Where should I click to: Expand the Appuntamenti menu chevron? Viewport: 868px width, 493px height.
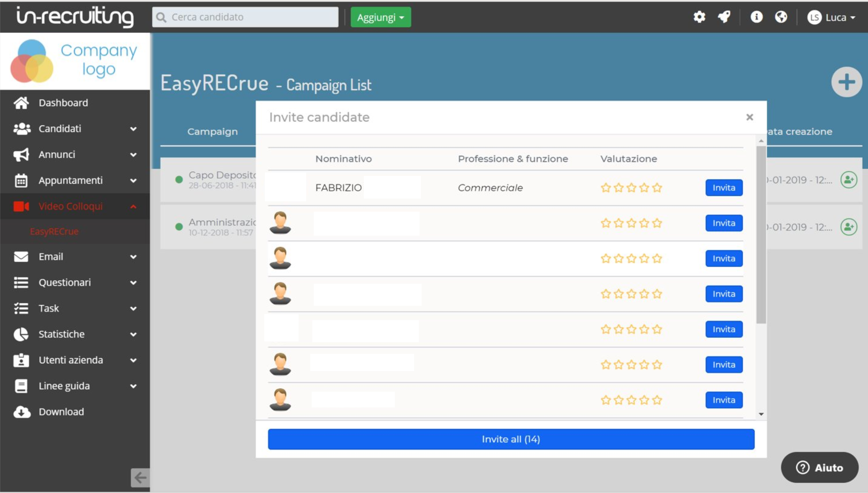point(133,181)
